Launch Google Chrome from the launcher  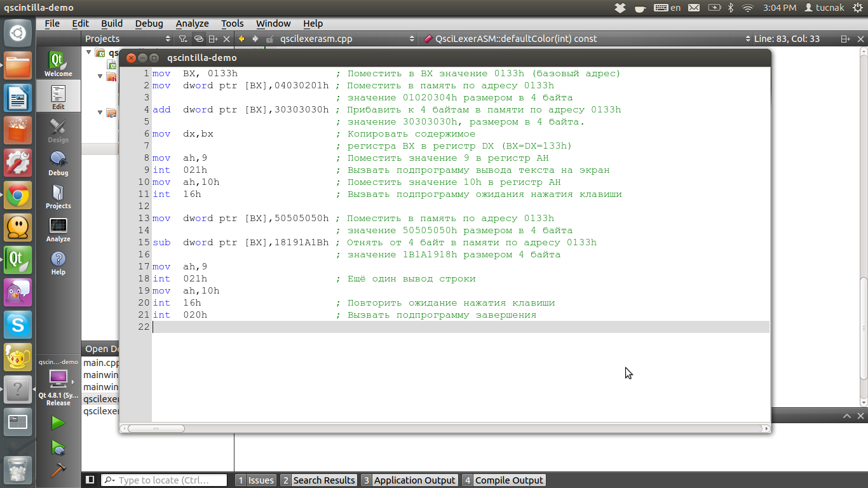coord(18,195)
